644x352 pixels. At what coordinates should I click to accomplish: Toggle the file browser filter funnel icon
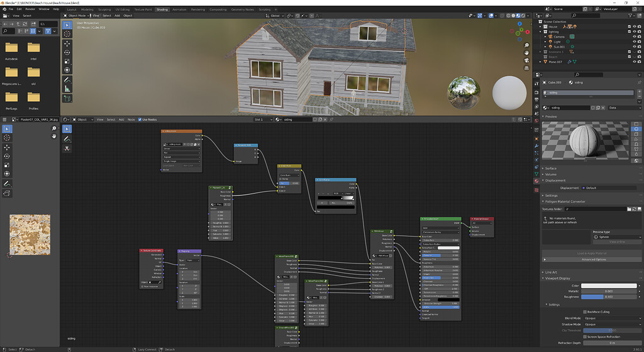48,31
